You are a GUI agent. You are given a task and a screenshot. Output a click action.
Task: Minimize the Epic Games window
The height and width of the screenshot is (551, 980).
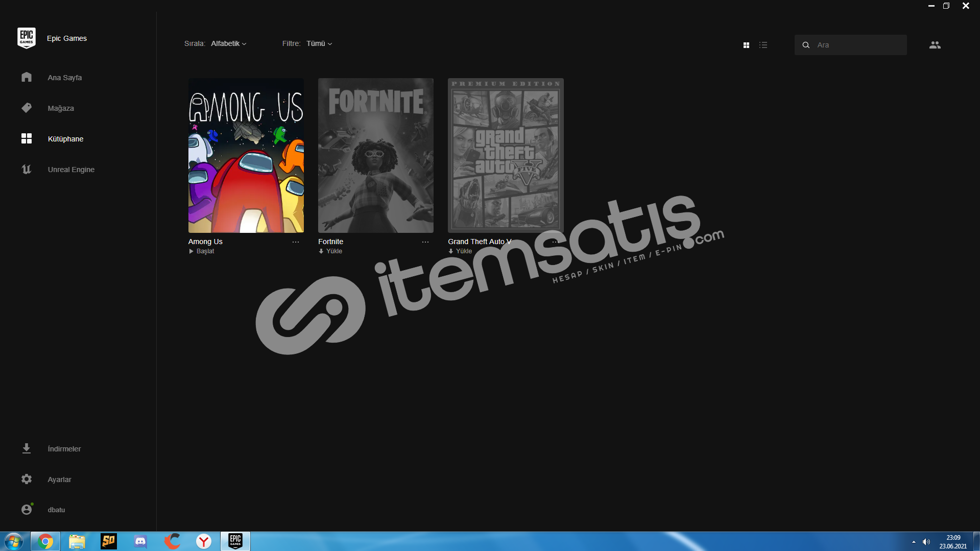click(931, 6)
